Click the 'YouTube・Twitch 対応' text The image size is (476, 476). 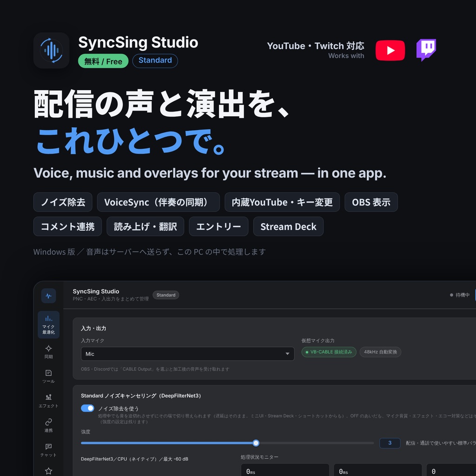click(x=316, y=46)
